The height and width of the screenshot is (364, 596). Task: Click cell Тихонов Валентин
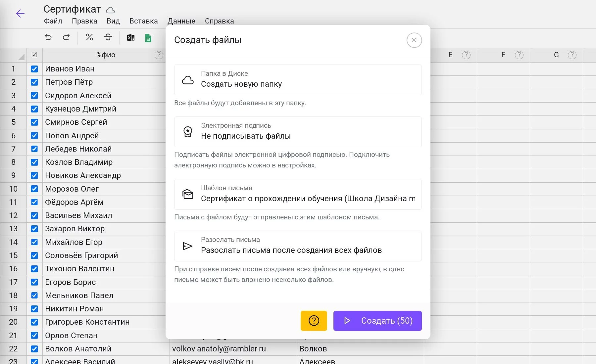click(105, 269)
